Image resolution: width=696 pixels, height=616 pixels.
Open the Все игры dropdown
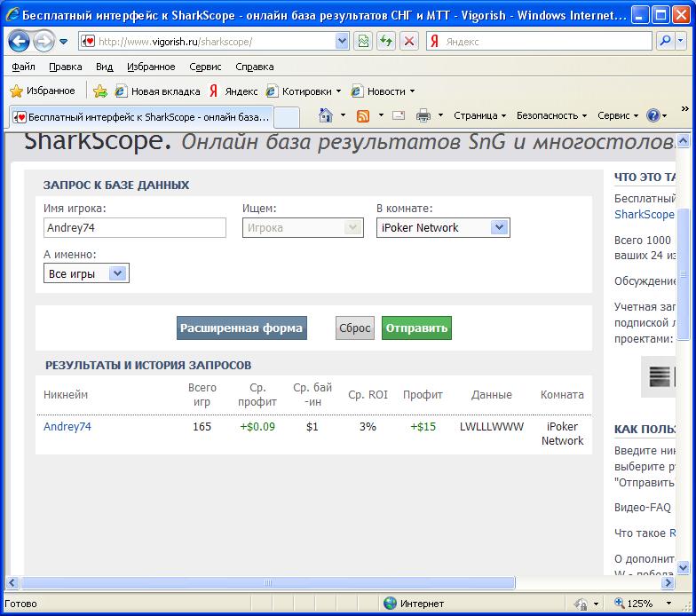tap(86, 273)
